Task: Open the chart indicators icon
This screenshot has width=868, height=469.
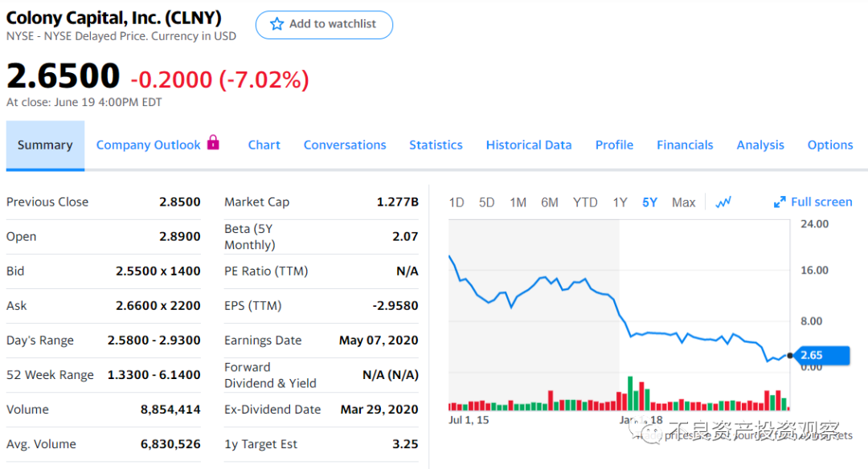Action: 723,202
